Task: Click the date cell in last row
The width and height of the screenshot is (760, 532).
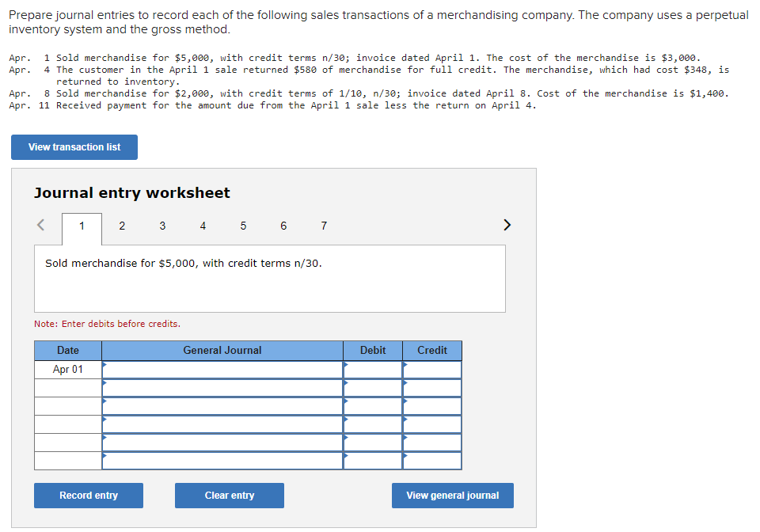Action: (x=68, y=461)
